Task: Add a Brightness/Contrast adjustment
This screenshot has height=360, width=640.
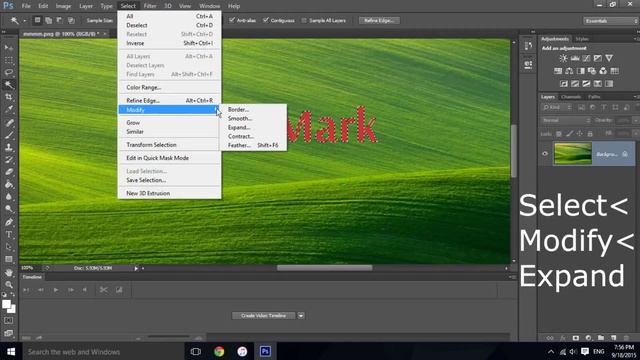Action: point(563,58)
